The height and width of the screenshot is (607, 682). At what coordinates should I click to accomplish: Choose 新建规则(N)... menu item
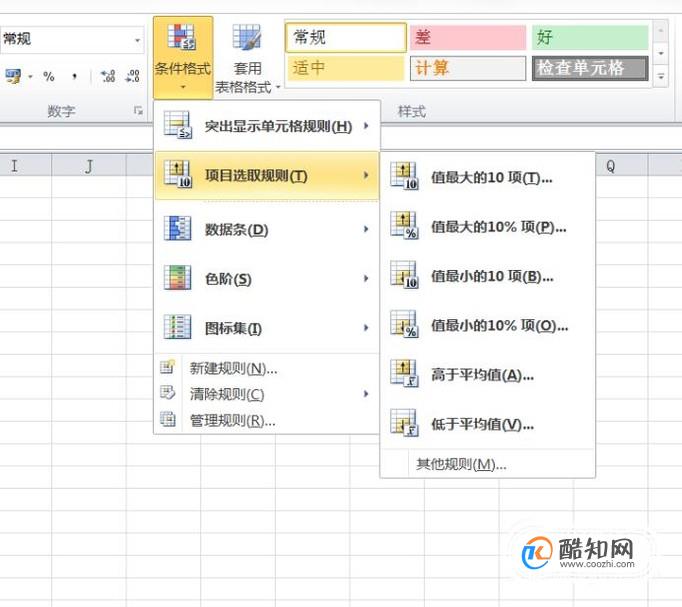[x=267, y=368]
